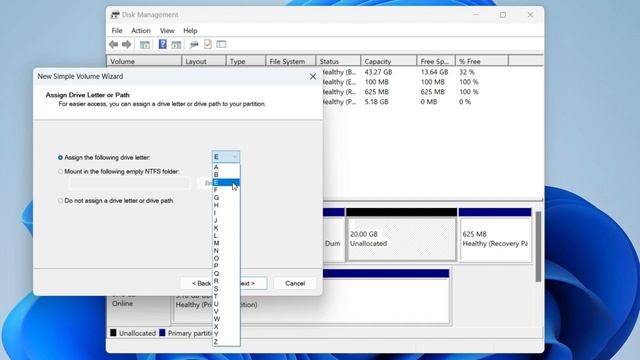Image resolution: width=640 pixels, height=360 pixels.
Task: Choose drive letter G from the list
Action: [226, 198]
